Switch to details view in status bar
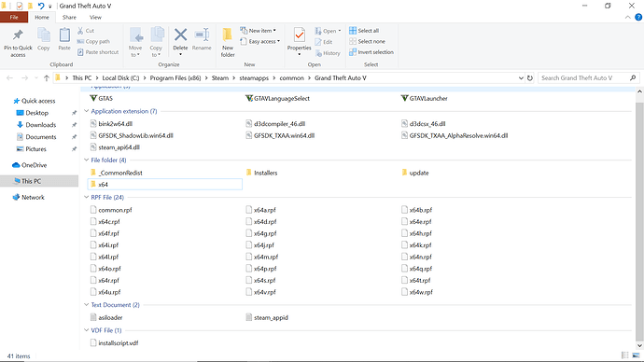This screenshot has width=644, height=362. (624, 355)
